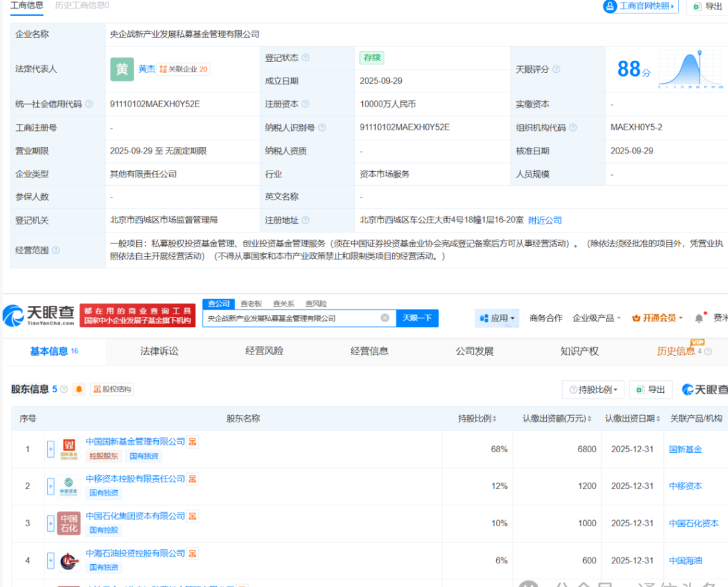Screen dimensions: 728x587
Task: Open the 持股比例 filter dropdown
Action: (x=593, y=390)
